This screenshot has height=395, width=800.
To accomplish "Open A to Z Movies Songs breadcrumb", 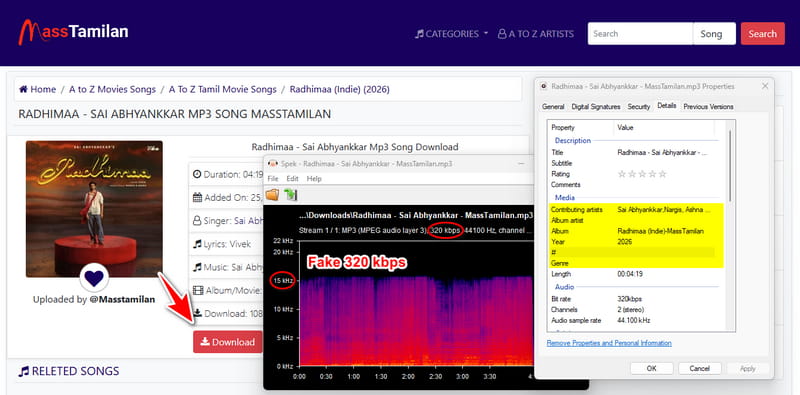I will pos(112,89).
